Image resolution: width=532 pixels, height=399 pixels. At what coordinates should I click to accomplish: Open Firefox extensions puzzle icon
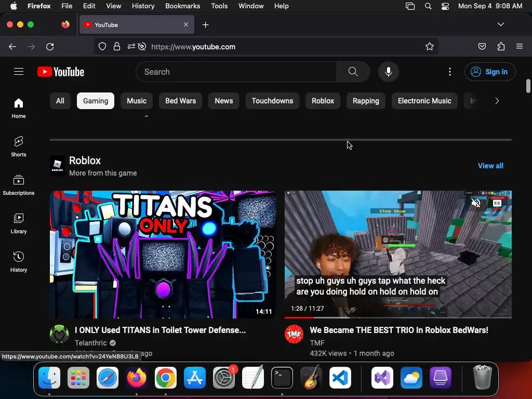(x=501, y=46)
